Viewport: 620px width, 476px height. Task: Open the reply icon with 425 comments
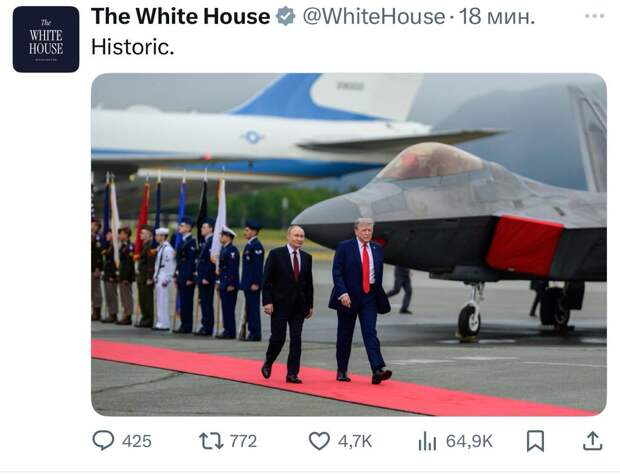tap(103, 440)
